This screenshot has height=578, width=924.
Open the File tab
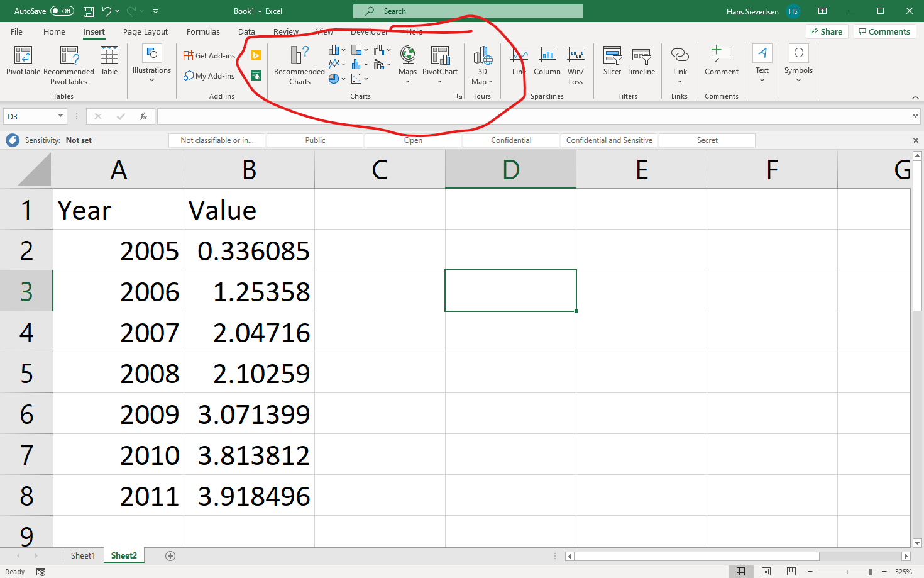click(17, 32)
